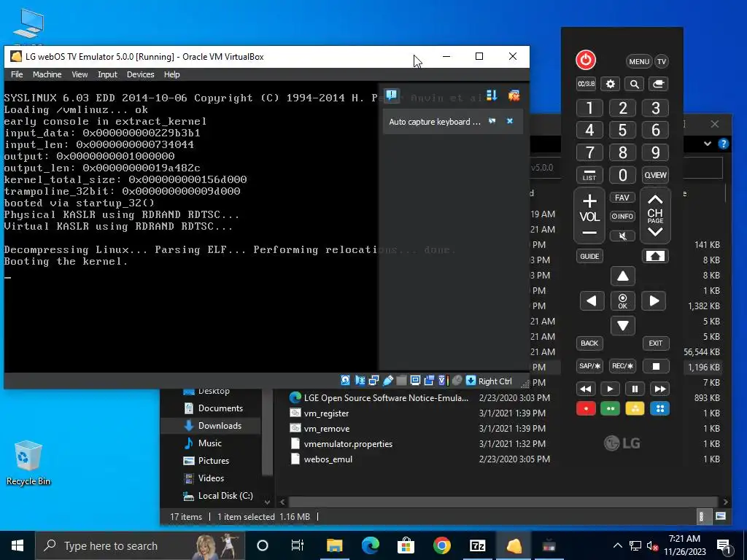Screen dimensions: 747x560
Task: Click the blue color button on remote
Action: click(x=659, y=408)
